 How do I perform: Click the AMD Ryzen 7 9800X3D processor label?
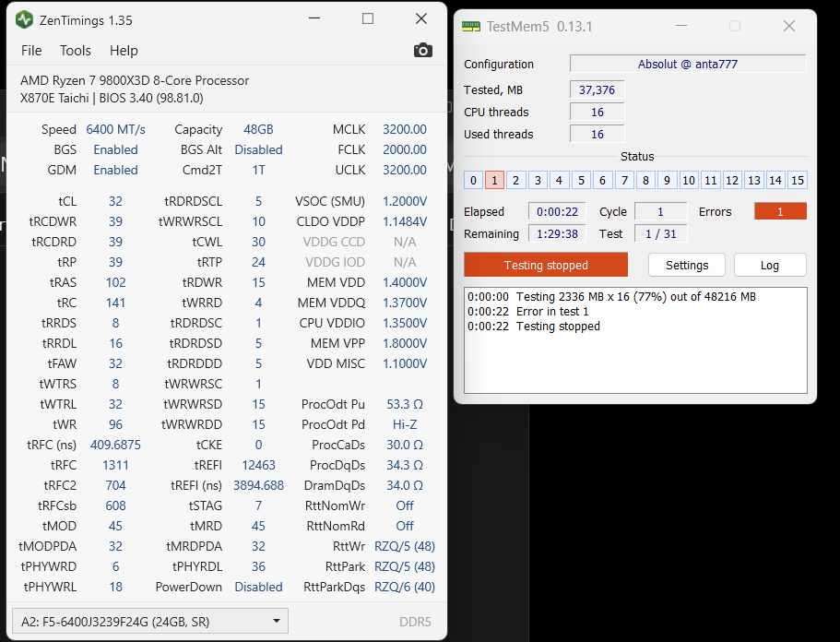coord(135,80)
